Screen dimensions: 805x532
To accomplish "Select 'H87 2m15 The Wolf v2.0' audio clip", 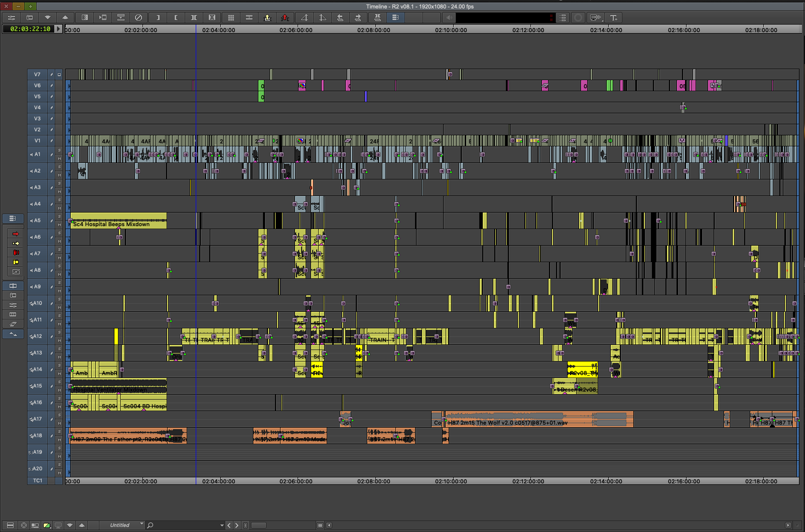I will click(x=539, y=419).
